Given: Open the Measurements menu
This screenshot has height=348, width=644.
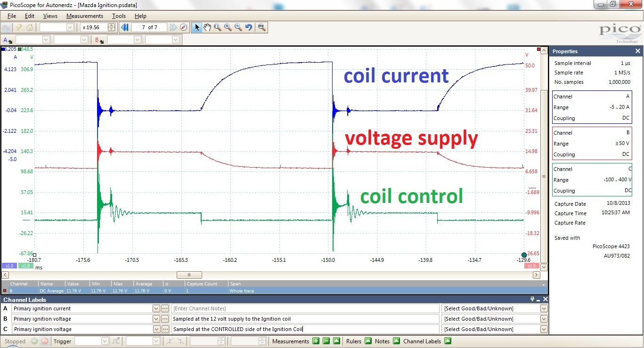Looking at the screenshot, I should tap(84, 16).
